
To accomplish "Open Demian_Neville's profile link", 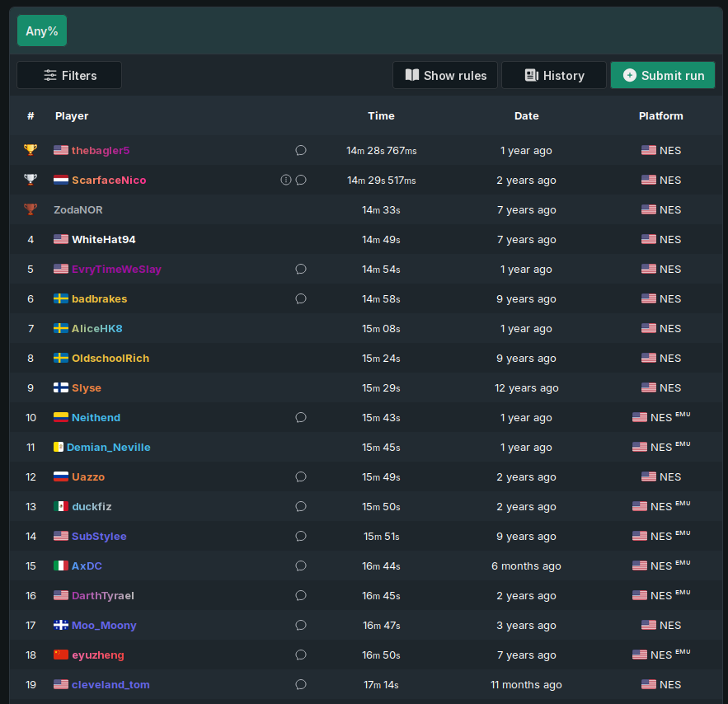I will pos(109,448).
